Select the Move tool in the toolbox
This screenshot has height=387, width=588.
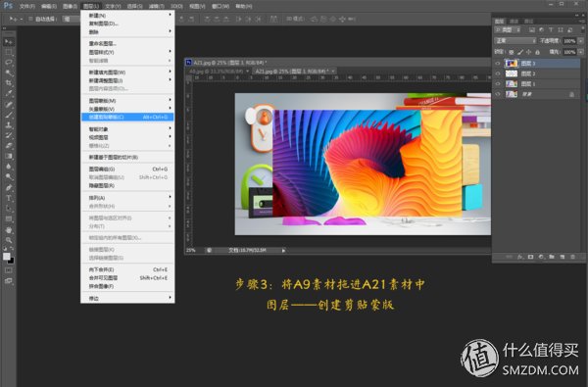[x=9, y=41]
